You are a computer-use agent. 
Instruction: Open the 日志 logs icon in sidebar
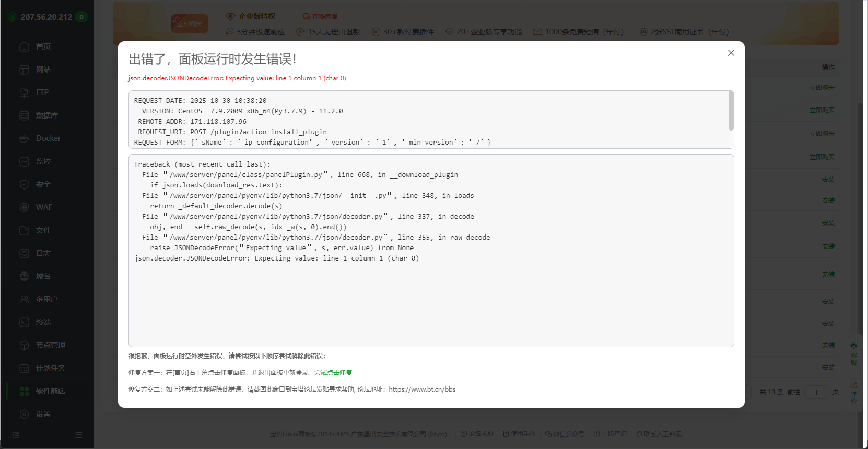point(24,253)
